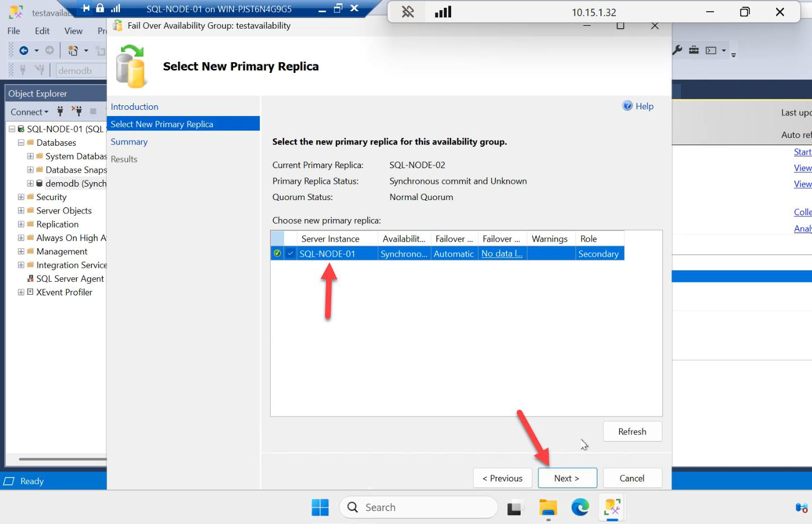The width and height of the screenshot is (812, 524).
Task: Click the signal bars icon on 10.15.1.32 bar
Action: click(443, 12)
